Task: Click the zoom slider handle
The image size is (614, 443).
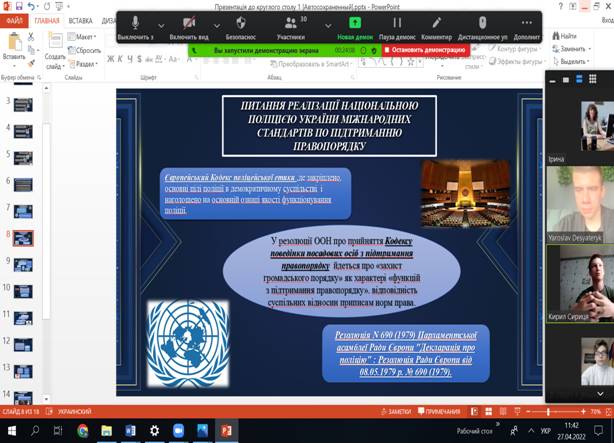Action: click(x=548, y=411)
